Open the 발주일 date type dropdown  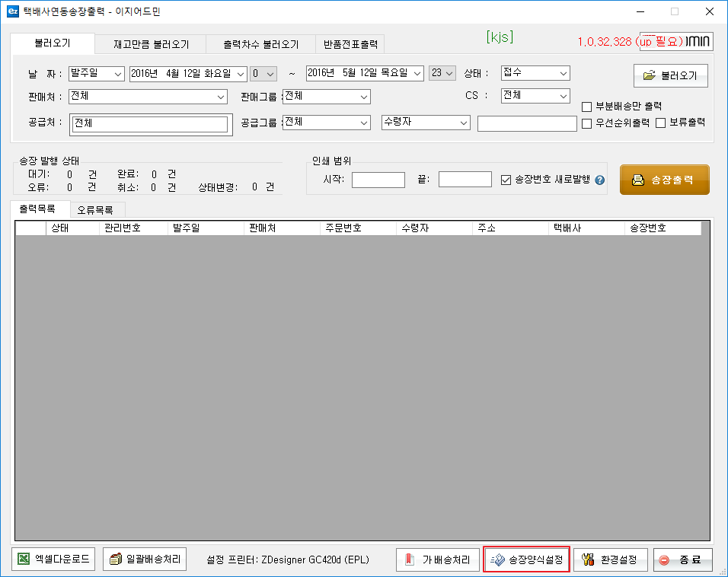[96, 73]
